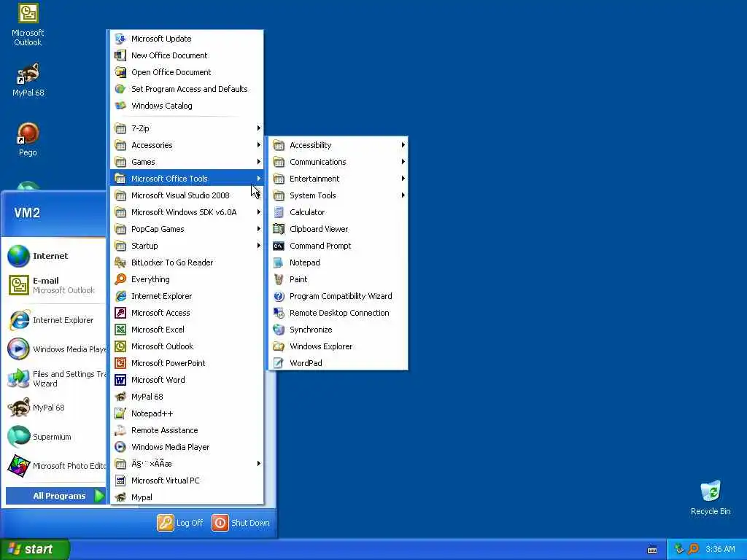Click the Open Office Document icon
The height and width of the screenshot is (560, 747).
(x=120, y=72)
